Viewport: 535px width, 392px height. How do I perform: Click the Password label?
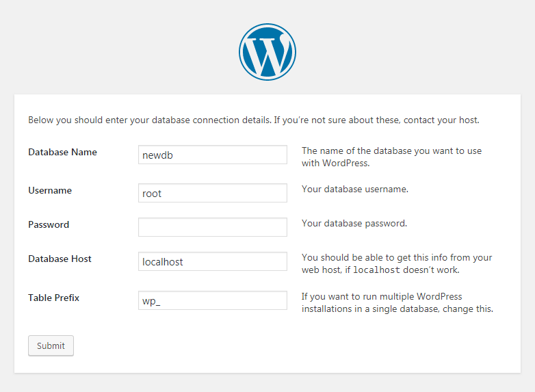49,224
